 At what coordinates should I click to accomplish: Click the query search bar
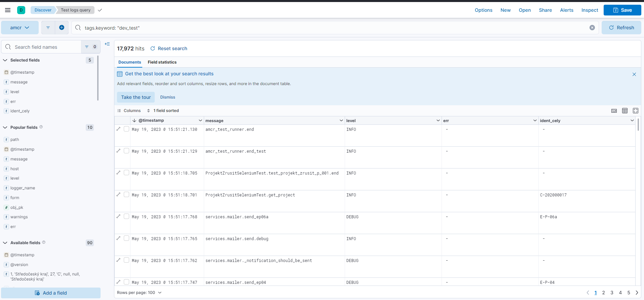point(335,28)
